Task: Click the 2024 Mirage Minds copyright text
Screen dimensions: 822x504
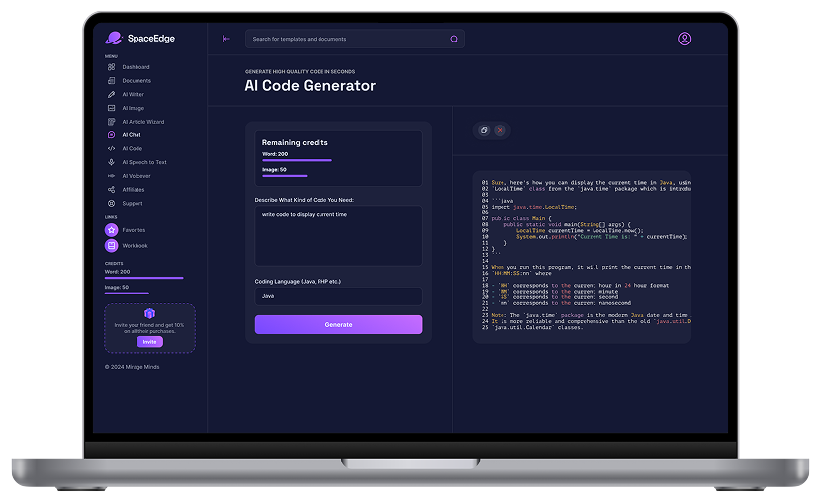Action: pos(133,367)
